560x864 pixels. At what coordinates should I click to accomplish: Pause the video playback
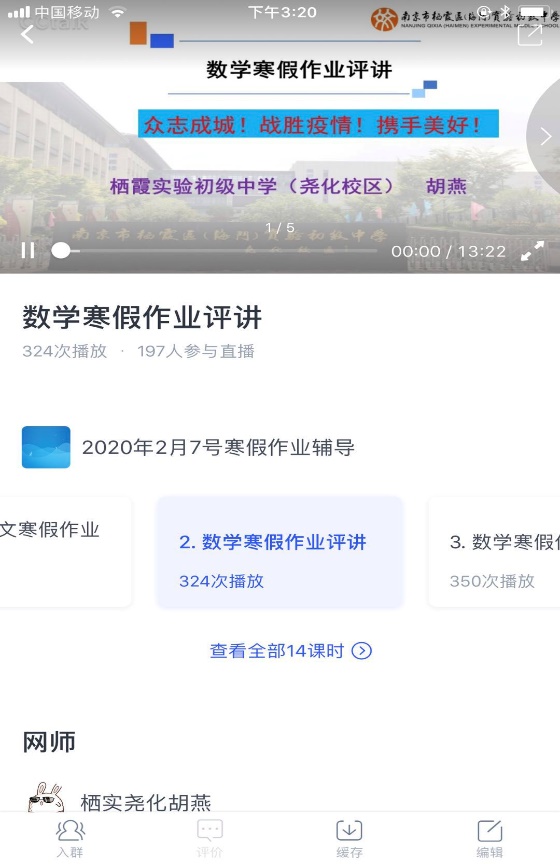coord(28,251)
